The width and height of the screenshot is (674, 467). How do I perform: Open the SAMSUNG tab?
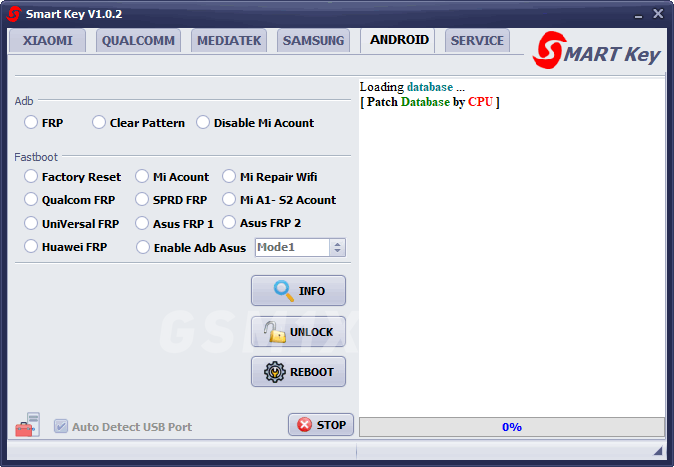pos(313,40)
